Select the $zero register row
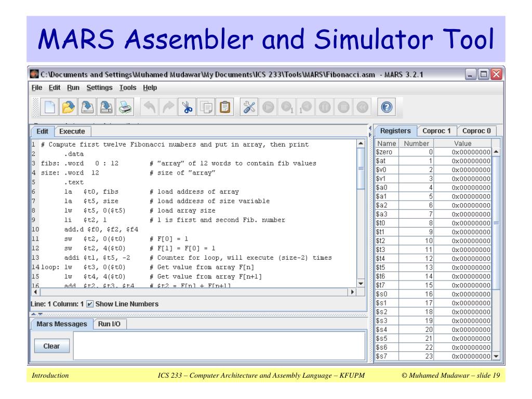The image size is (532, 399). coord(433,152)
